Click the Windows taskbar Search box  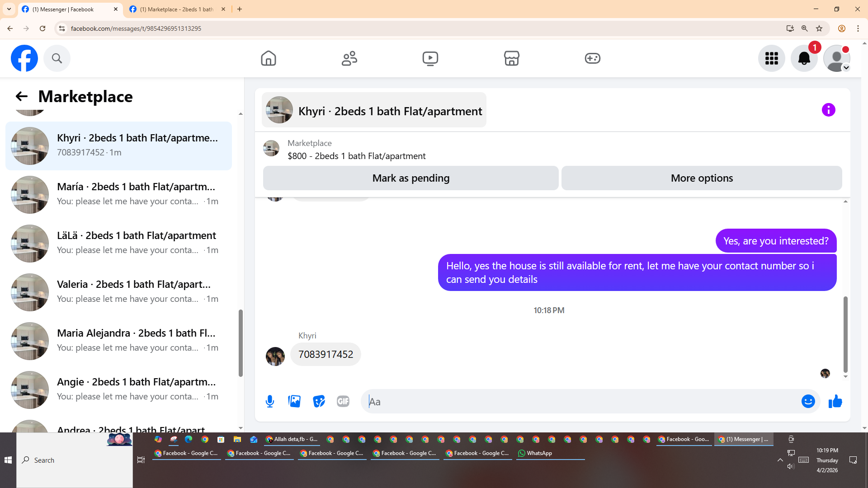click(75, 460)
